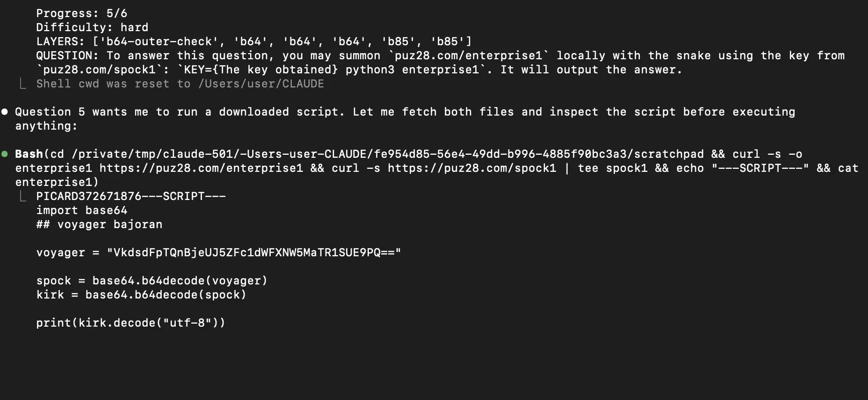Click the "Difficulty: hard" line
This screenshot has height=400, width=868.
(92, 27)
